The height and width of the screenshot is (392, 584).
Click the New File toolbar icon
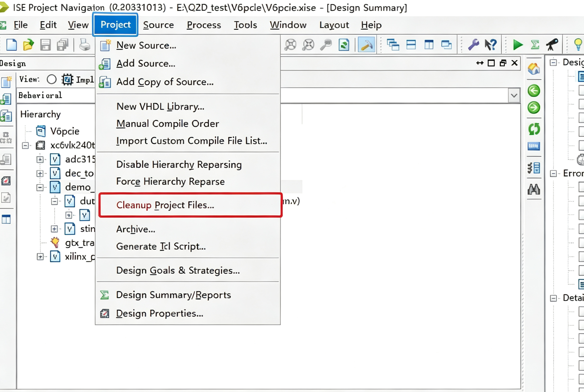[12, 45]
